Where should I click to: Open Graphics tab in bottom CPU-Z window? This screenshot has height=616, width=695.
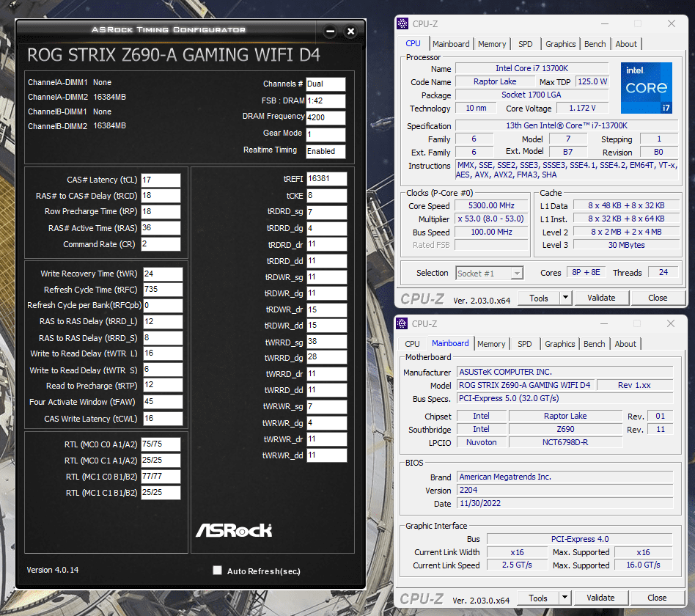[559, 344]
